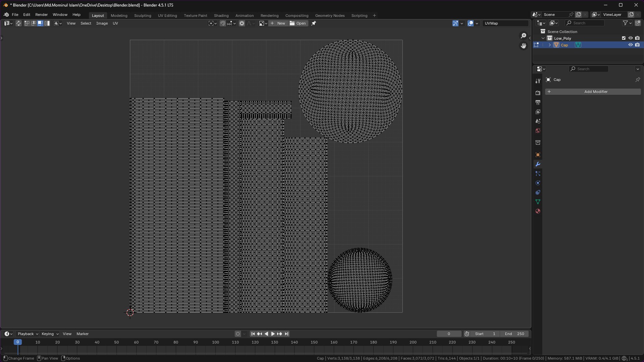
Task: Enable UV vertex select mode
Action: [x=27, y=23]
